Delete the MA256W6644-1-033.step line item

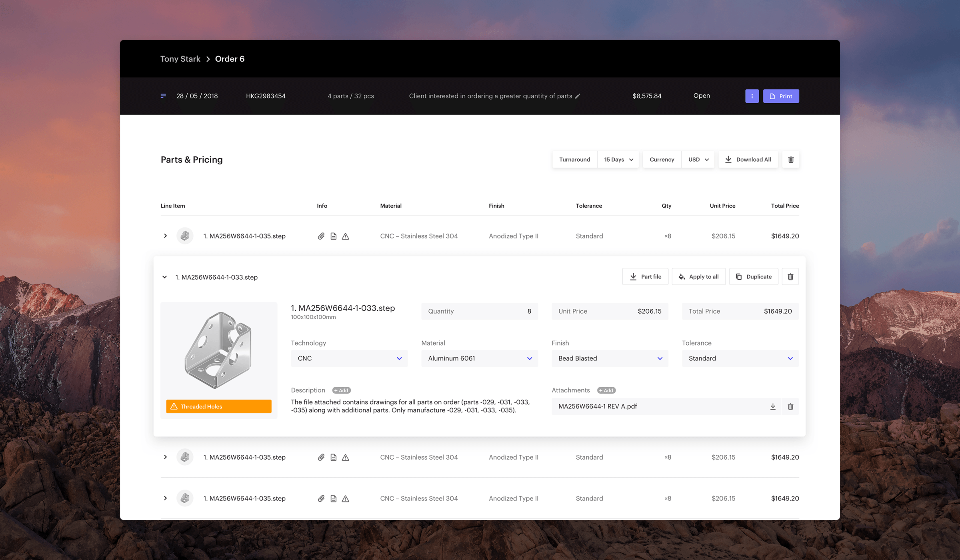point(790,277)
